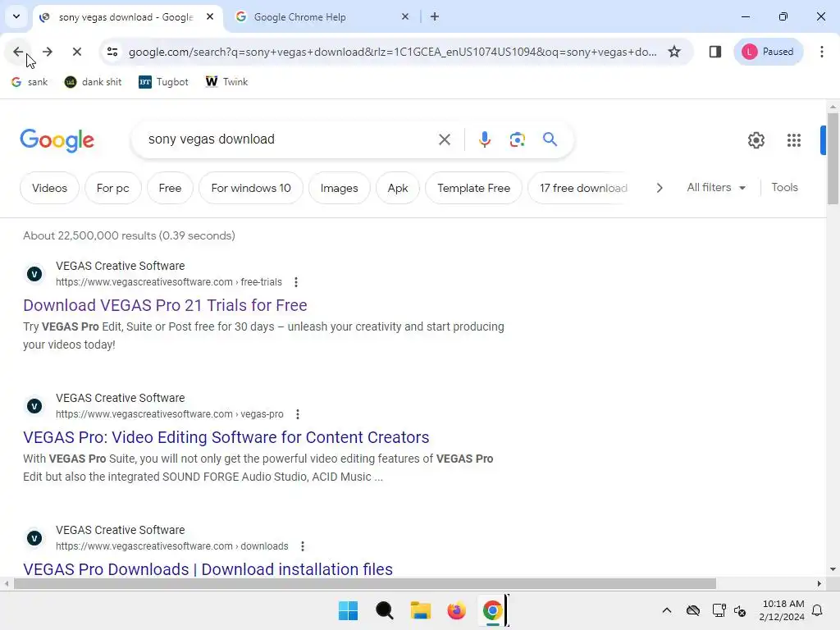840x630 pixels.
Task: Submit search with magnifying glass icon
Action: [x=550, y=139]
